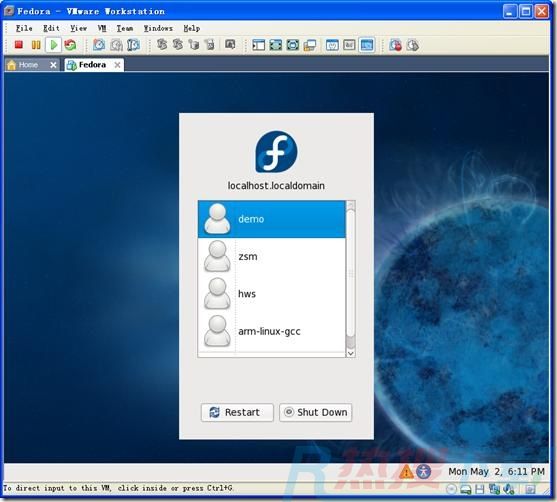Open the File menu

pos(24,28)
